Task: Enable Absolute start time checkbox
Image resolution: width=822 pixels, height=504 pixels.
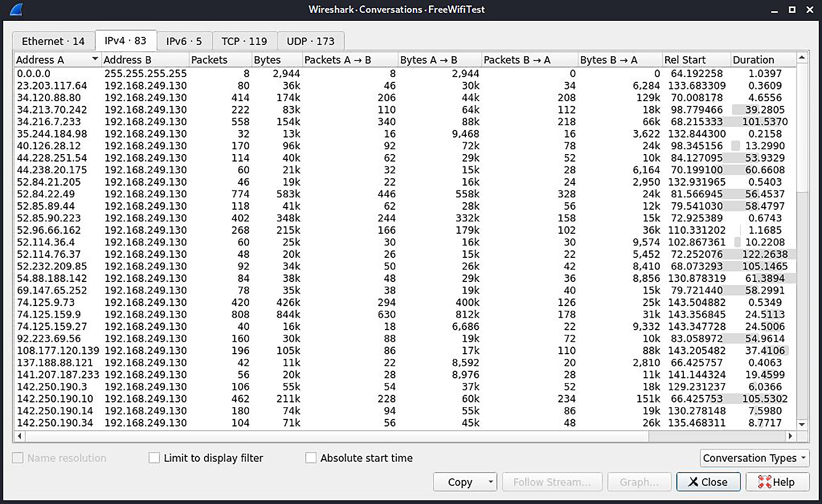Action: (x=311, y=458)
